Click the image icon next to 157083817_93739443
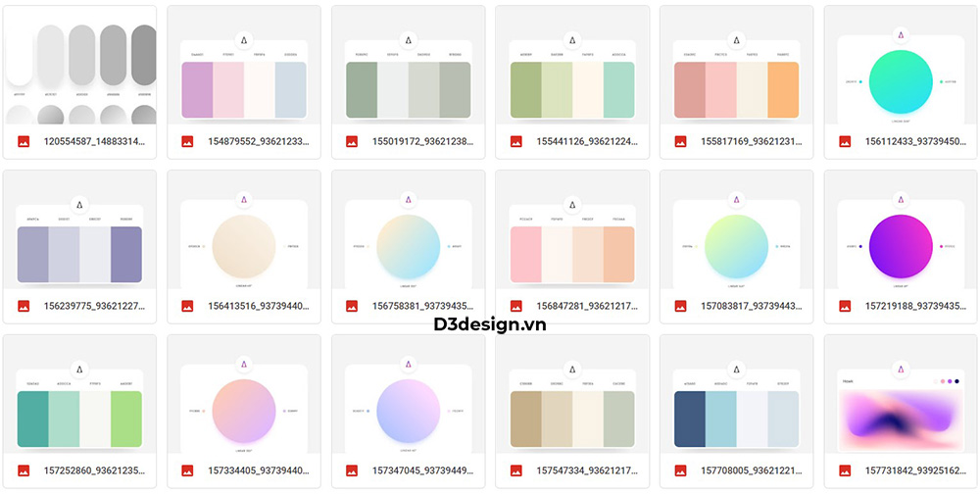Screen dimensions: 980x495 point(680,307)
